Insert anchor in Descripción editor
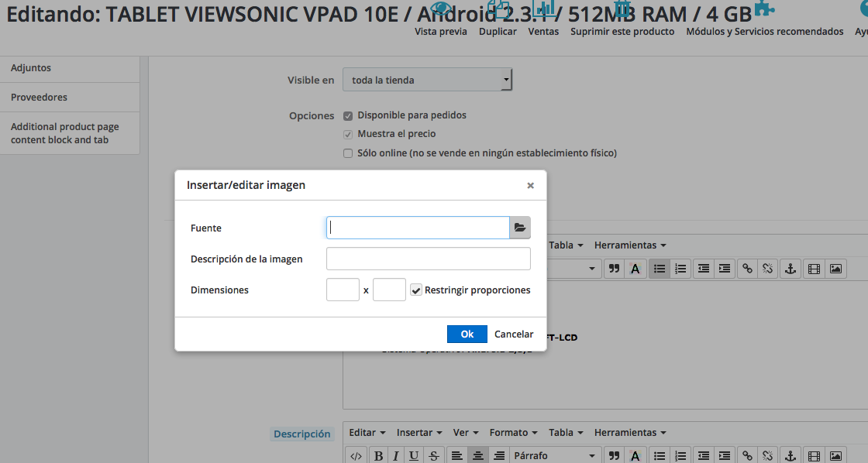868x463 pixels. (790, 456)
